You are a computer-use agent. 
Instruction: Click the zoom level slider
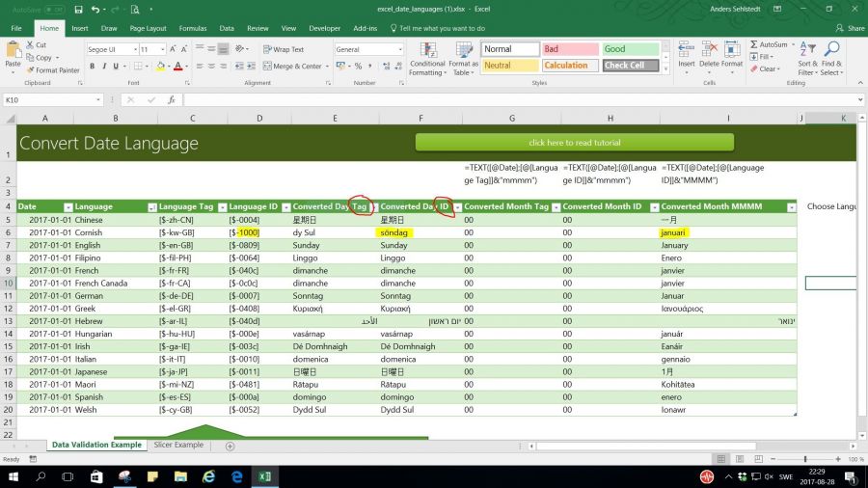pyautogui.click(x=805, y=459)
